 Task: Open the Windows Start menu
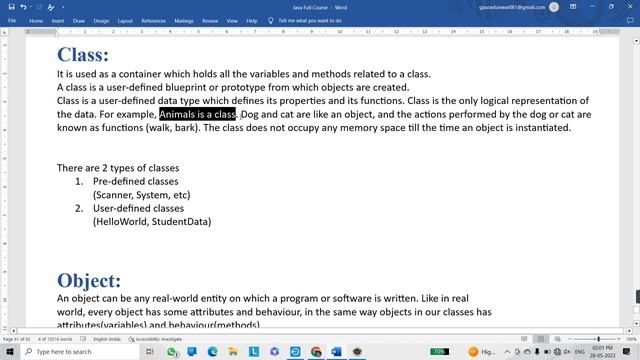(10, 351)
